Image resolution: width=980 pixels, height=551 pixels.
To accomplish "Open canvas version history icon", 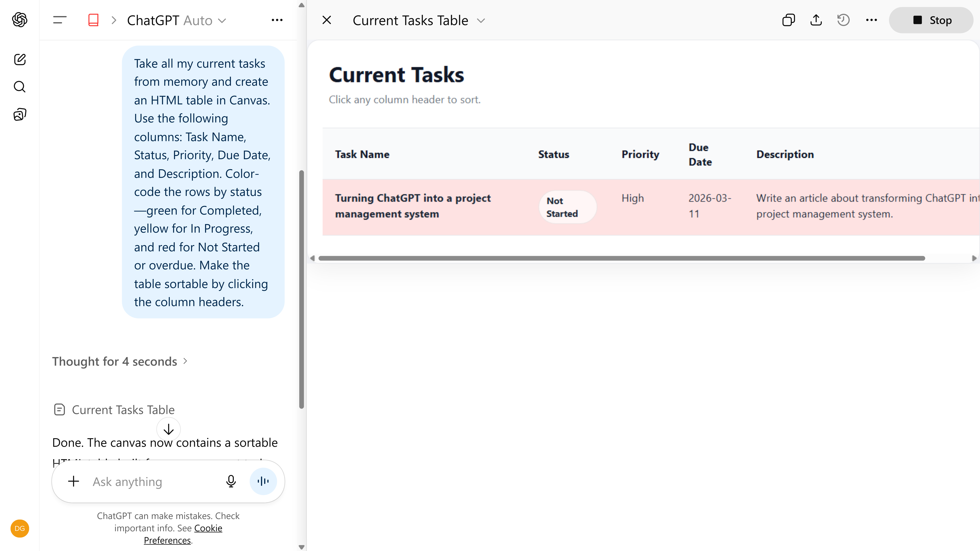I will point(843,20).
